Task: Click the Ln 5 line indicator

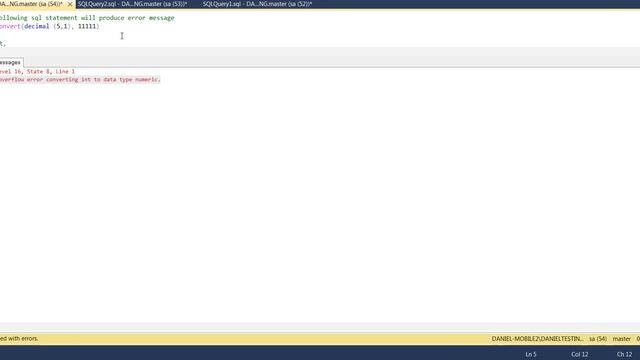Action: (x=531, y=354)
